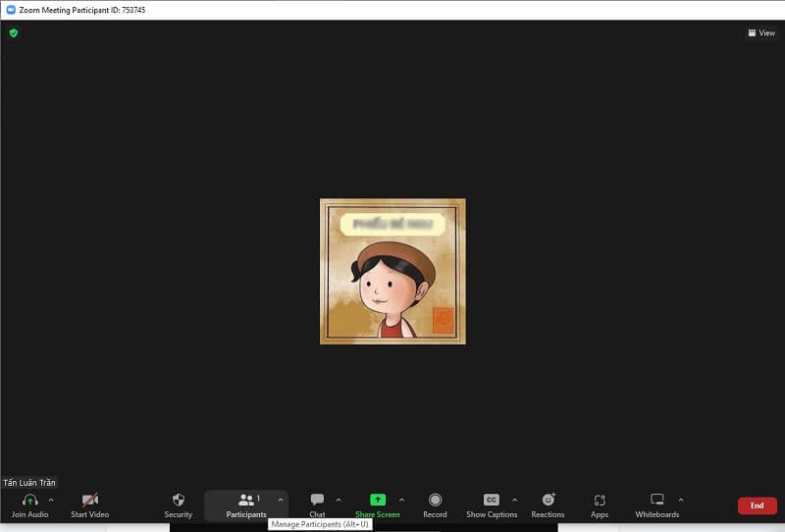This screenshot has height=532, width=785.
Task: Expand the chevron next to Participants
Action: (281, 500)
